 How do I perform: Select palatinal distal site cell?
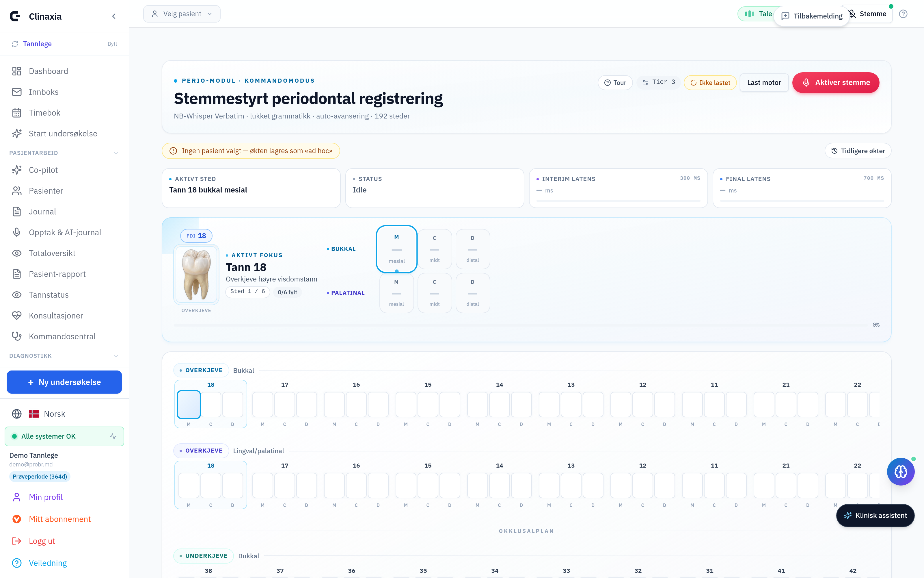coord(473,293)
